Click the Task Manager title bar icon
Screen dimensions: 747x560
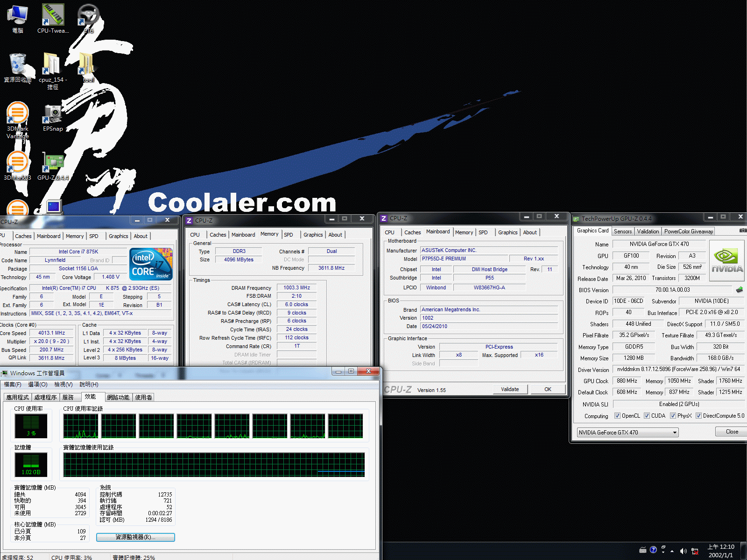pyautogui.click(x=5, y=373)
